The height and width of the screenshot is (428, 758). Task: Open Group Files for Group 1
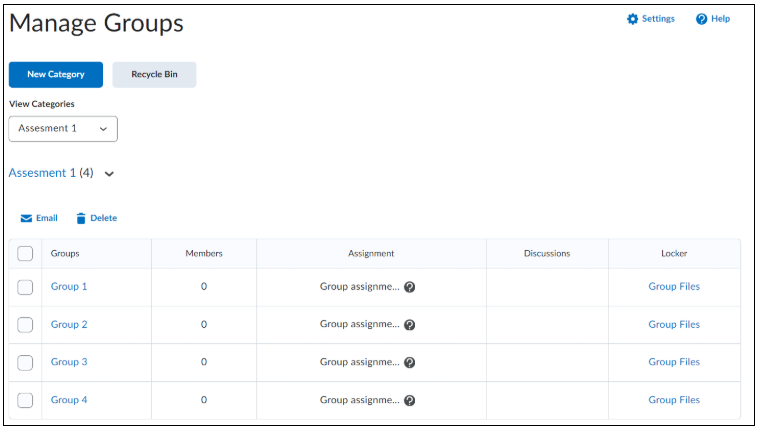674,286
